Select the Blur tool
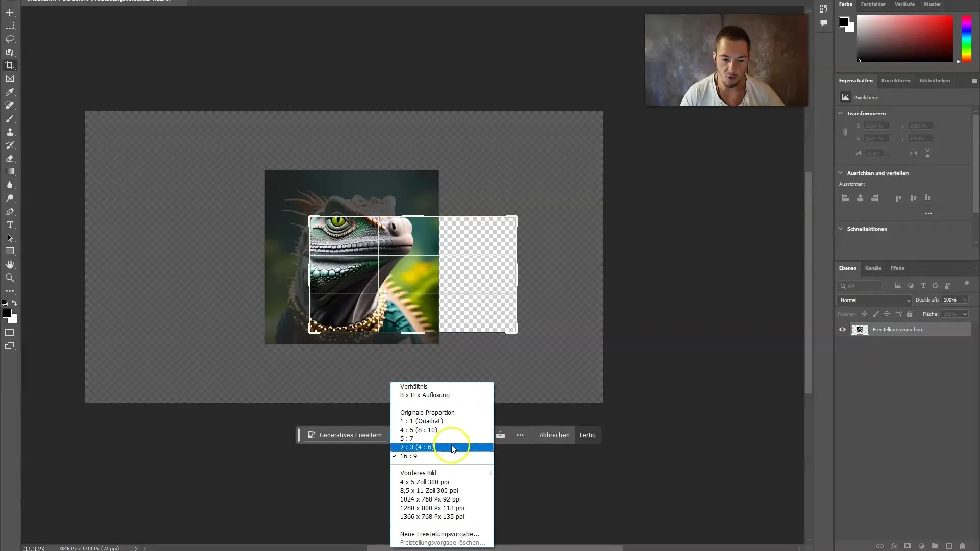The height and width of the screenshot is (551, 980). [x=10, y=185]
